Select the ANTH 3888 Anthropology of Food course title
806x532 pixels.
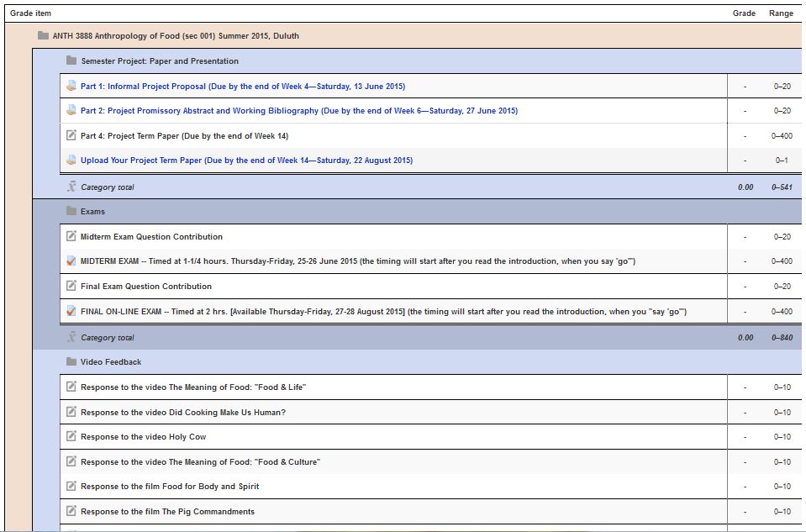point(176,36)
